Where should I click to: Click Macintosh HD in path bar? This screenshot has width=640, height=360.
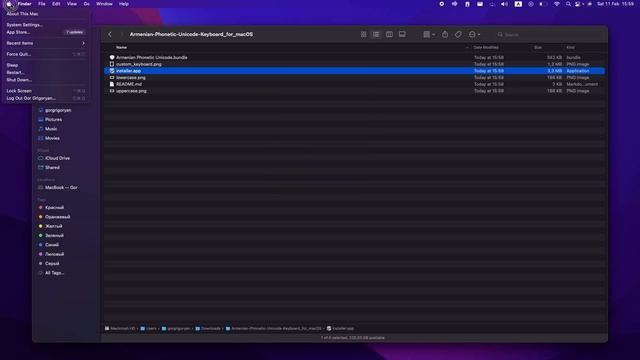pyautogui.click(x=120, y=329)
